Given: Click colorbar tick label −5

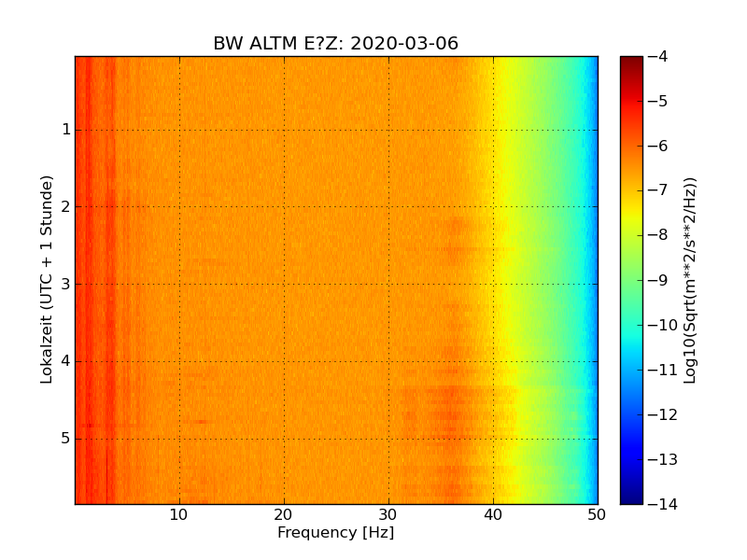Looking at the screenshot, I should [x=658, y=102].
